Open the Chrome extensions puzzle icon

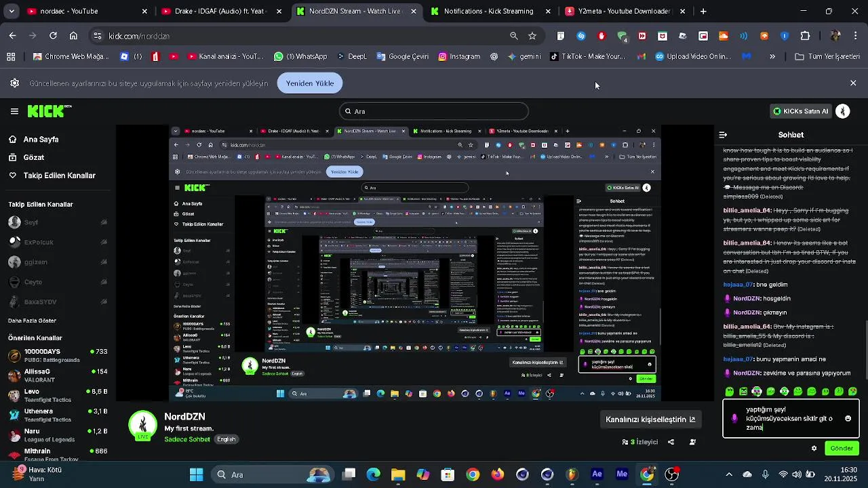pos(805,36)
